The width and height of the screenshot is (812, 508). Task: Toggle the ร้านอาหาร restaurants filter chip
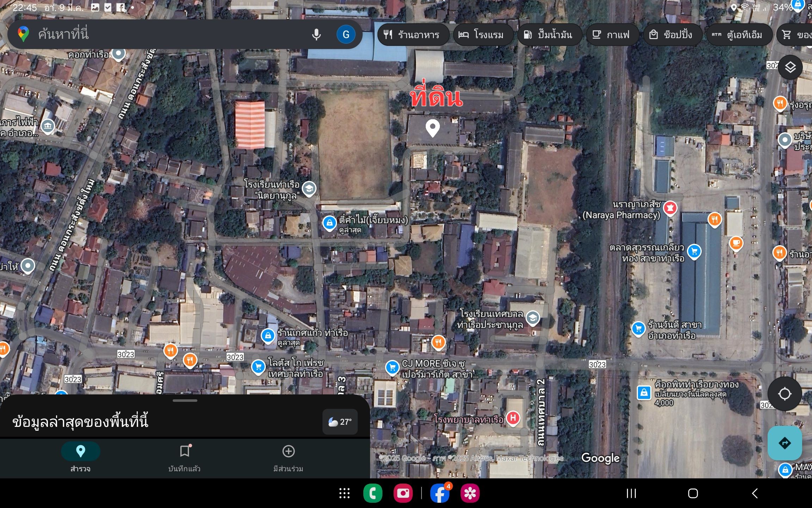pyautogui.click(x=413, y=34)
